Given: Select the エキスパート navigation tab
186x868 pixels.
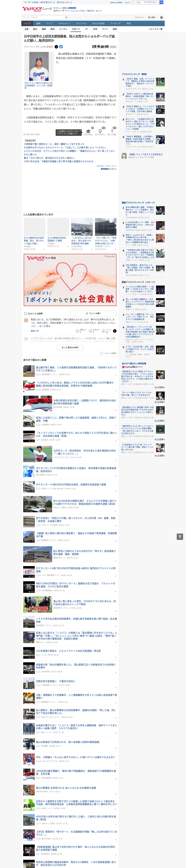Looking at the screenshot, I should click(x=64, y=24).
